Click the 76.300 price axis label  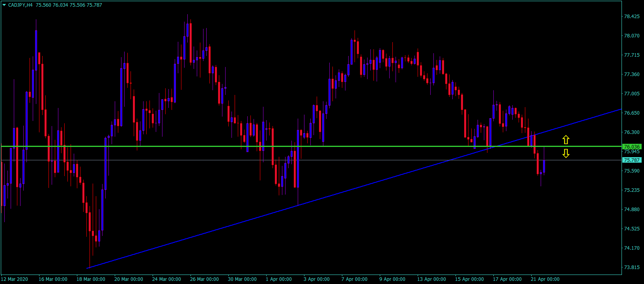coord(632,133)
